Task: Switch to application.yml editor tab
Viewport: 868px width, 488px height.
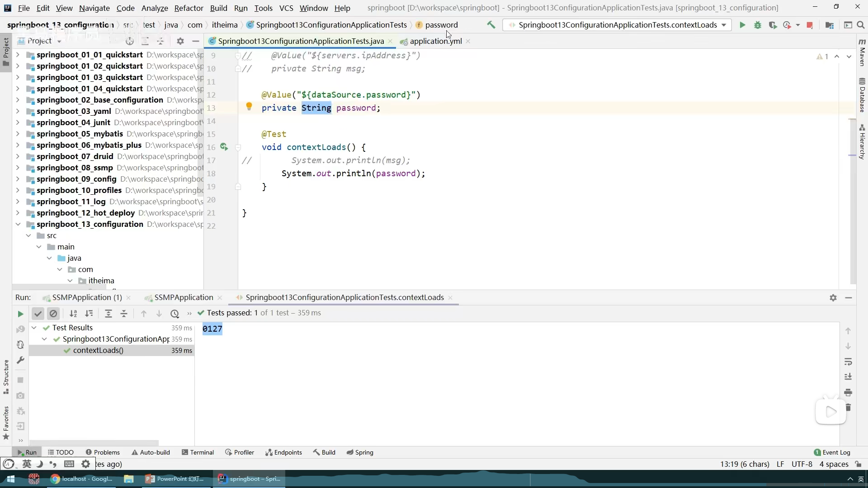Action: click(x=435, y=41)
